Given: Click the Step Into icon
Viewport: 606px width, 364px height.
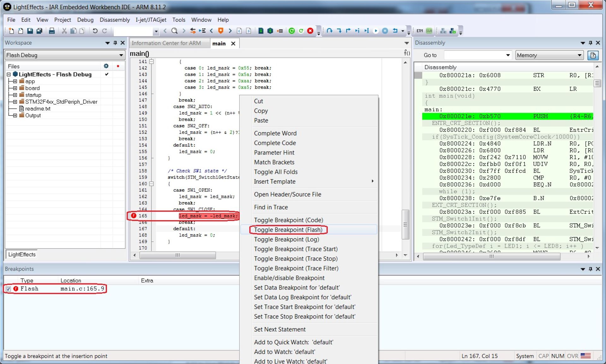Looking at the screenshot, I should [339, 31].
